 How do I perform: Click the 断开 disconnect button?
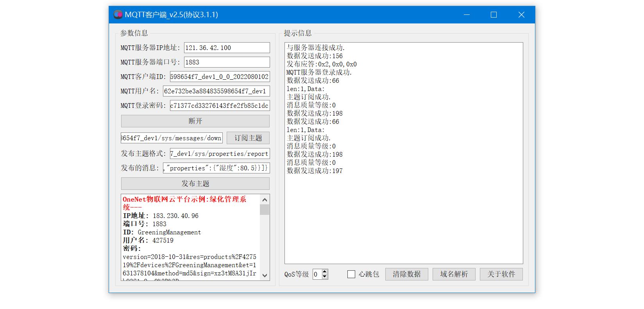(x=195, y=121)
